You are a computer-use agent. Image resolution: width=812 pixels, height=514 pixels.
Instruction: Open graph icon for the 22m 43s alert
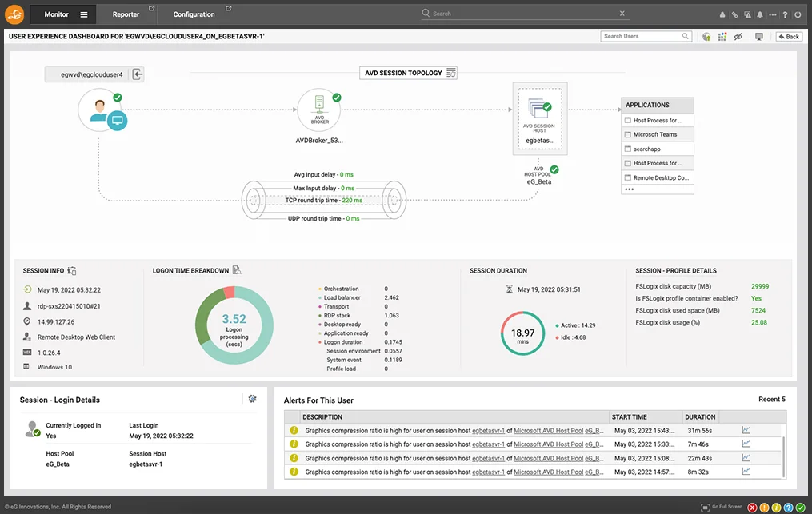coord(746,457)
